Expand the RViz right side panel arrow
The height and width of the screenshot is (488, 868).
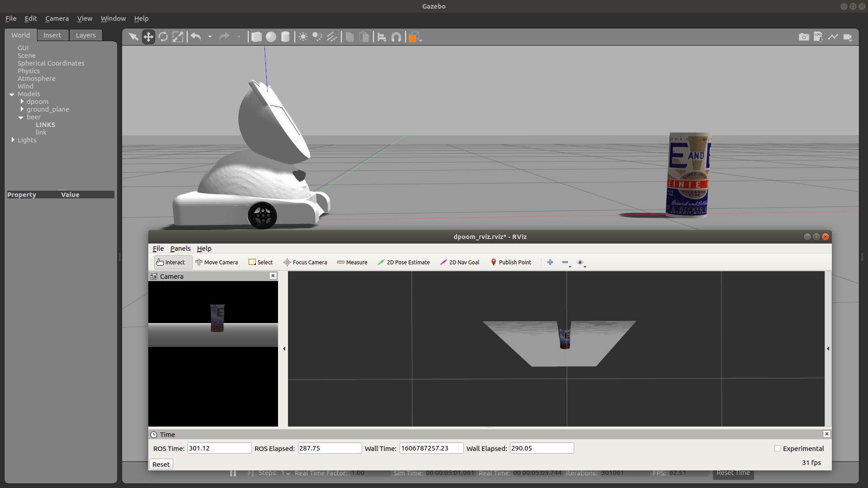tap(828, 348)
